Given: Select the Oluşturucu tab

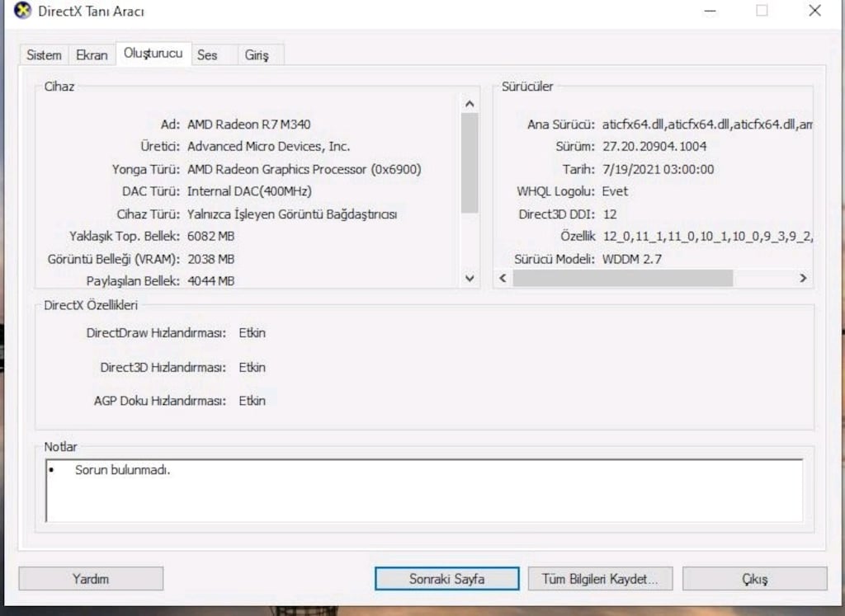Looking at the screenshot, I should coord(153,54).
